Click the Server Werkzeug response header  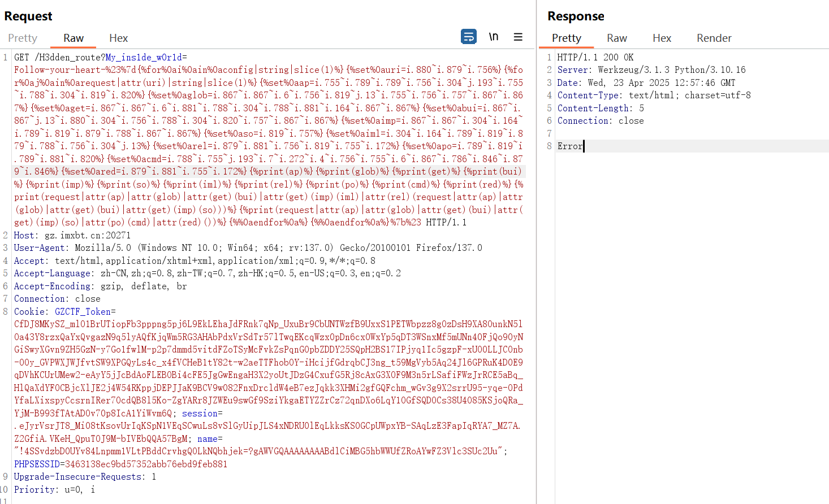651,69
